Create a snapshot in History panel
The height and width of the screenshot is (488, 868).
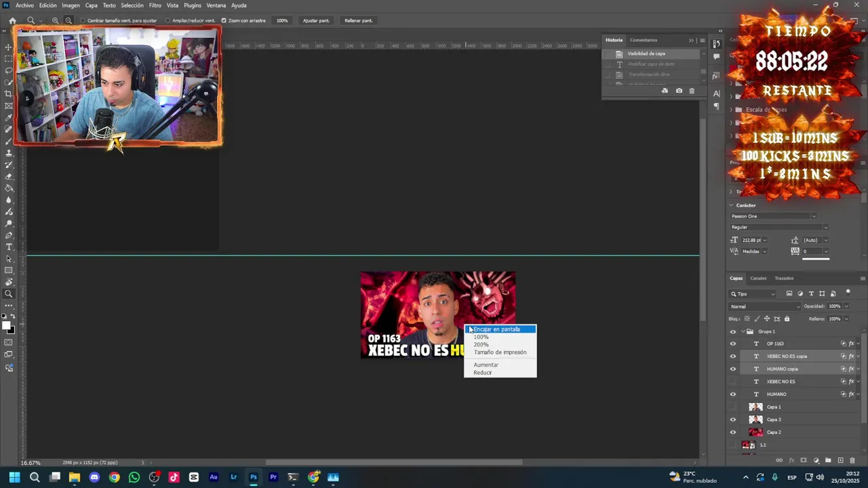coord(679,91)
